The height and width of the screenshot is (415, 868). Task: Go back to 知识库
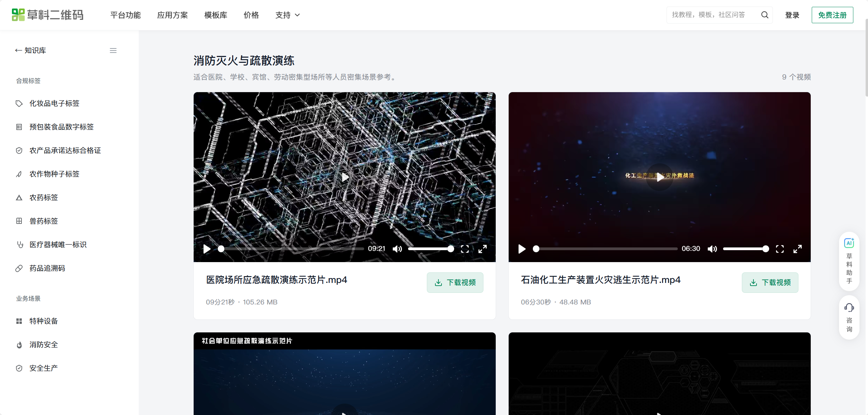pos(31,51)
